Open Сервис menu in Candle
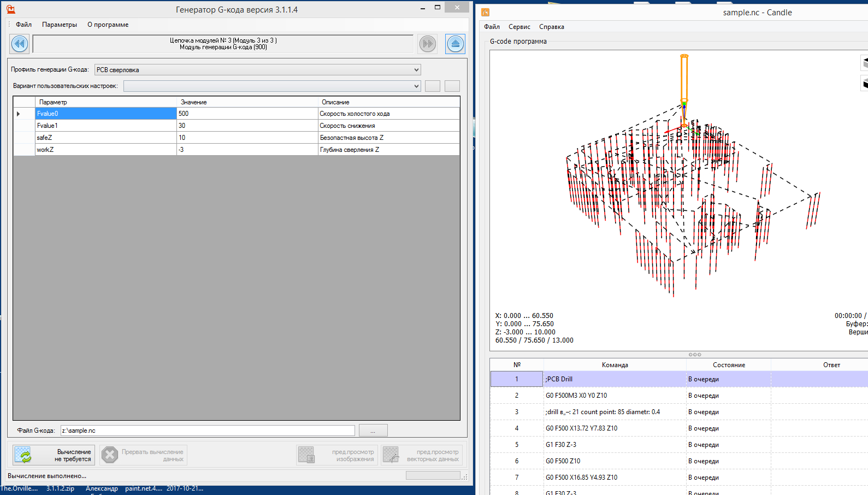Screen dimensions: 868x495 pos(519,27)
